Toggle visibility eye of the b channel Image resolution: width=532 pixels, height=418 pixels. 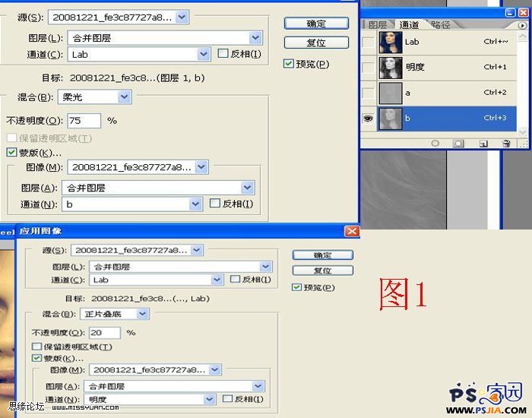pos(368,119)
